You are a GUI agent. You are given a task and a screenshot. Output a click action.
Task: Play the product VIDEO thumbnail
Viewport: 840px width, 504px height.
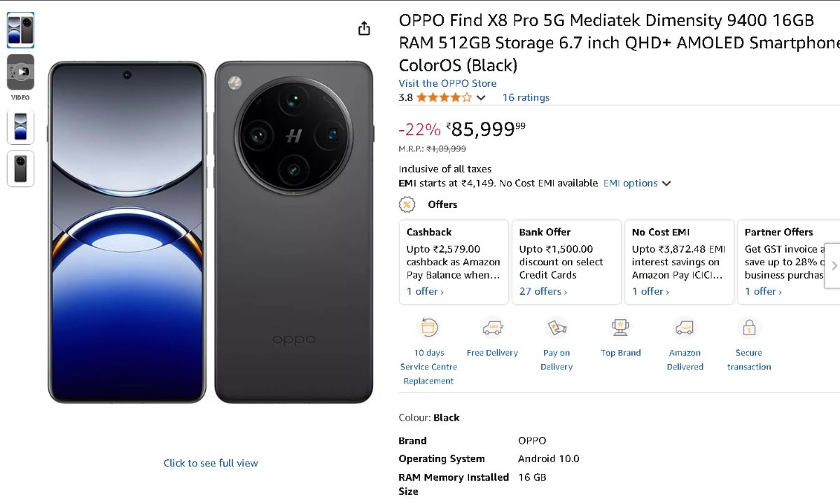point(21,72)
